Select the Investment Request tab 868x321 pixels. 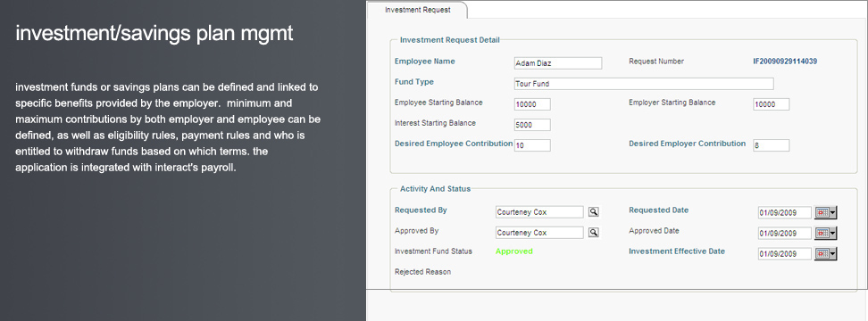coord(418,10)
